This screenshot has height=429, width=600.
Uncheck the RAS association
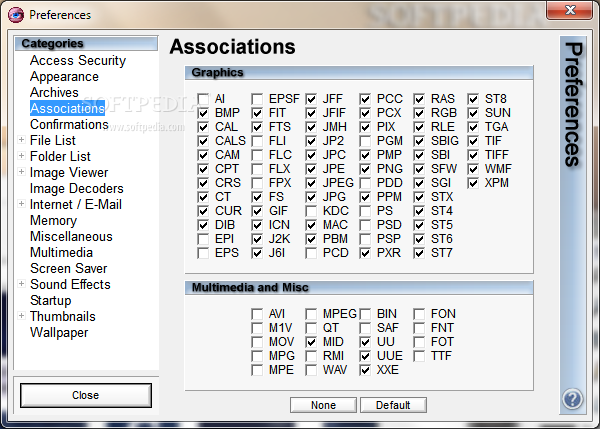click(x=419, y=99)
